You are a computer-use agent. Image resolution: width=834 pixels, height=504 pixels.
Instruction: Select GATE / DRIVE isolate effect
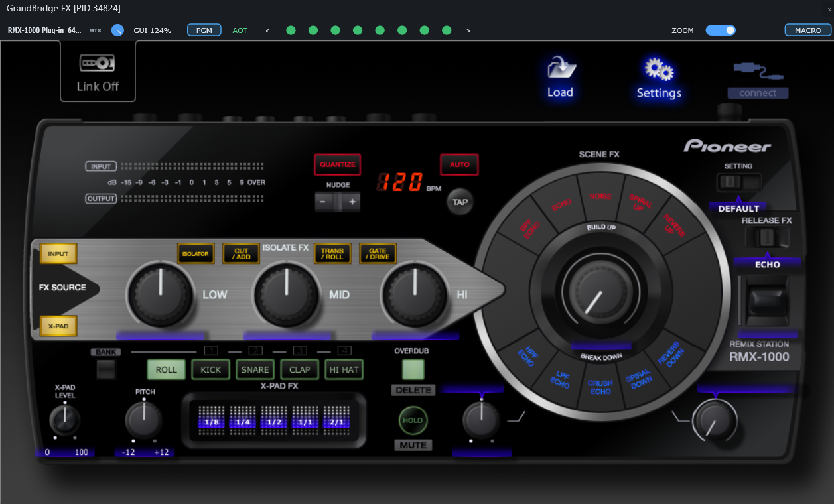pos(378,253)
